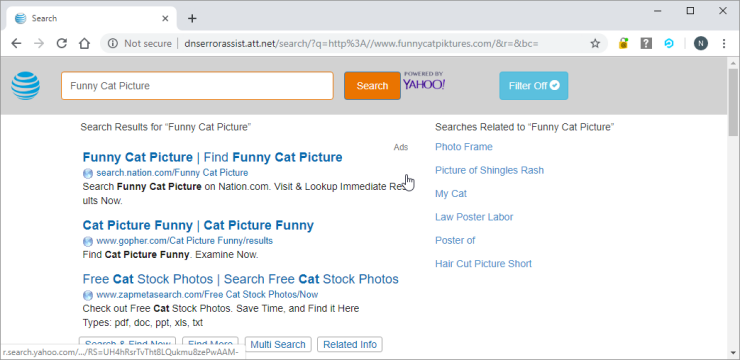Open the padlock extension icon
This screenshot has height=360, width=740.
coord(623,43)
